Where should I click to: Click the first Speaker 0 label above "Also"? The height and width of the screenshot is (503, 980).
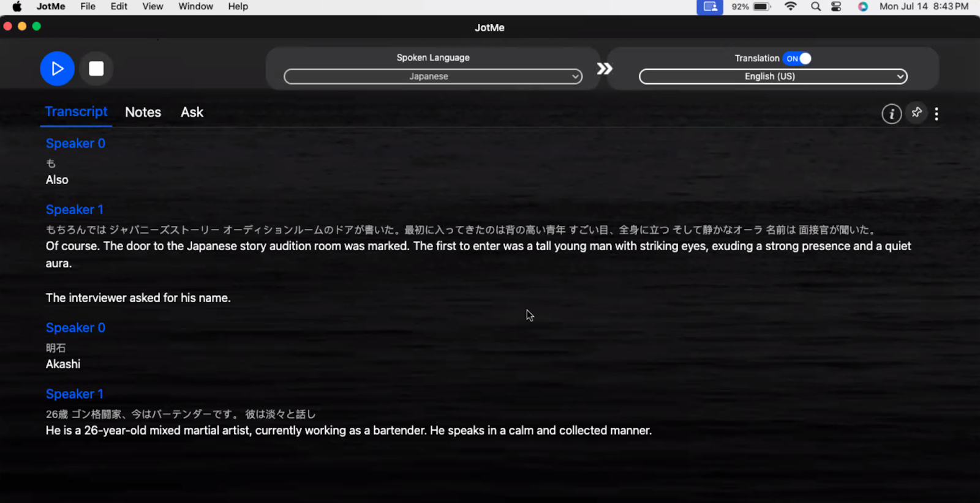tap(75, 143)
